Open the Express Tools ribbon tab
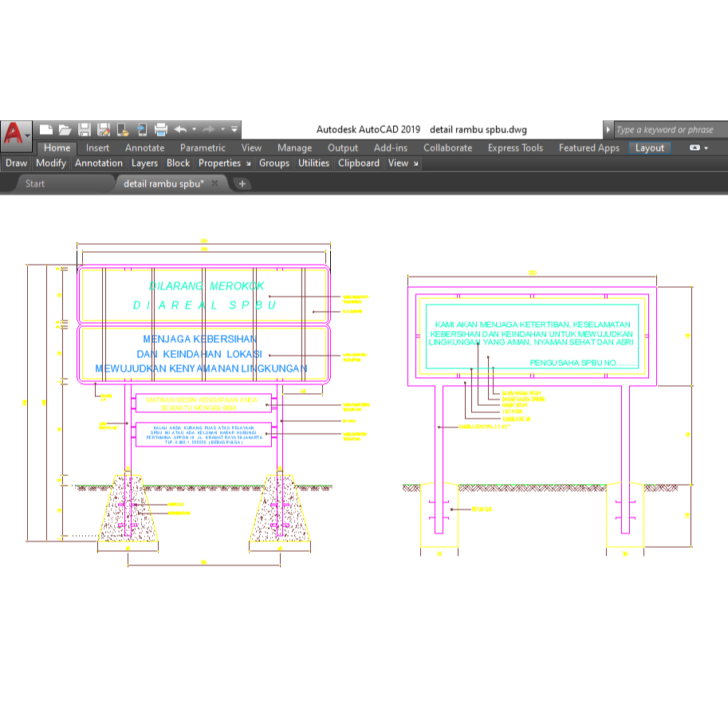728x728 pixels. tap(515, 148)
